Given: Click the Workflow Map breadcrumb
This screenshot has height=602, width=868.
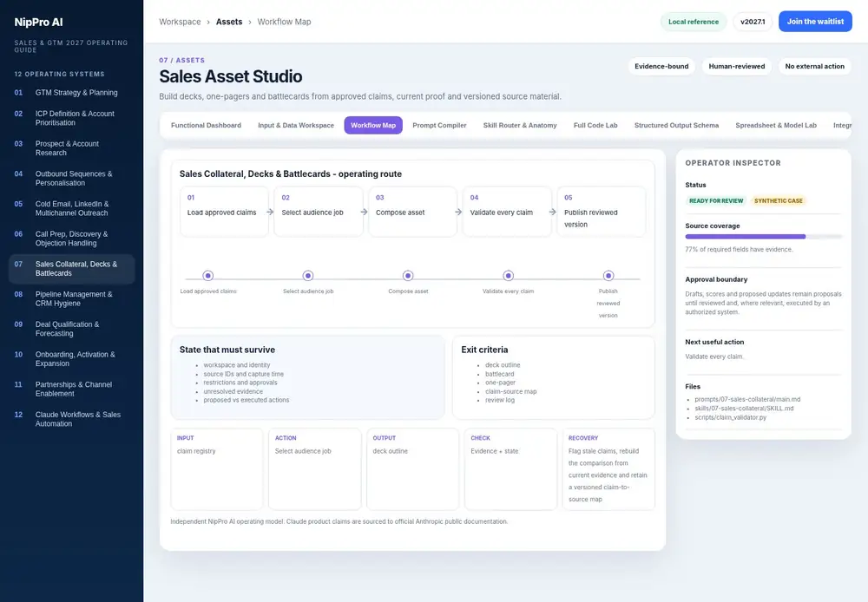Looking at the screenshot, I should (284, 23).
